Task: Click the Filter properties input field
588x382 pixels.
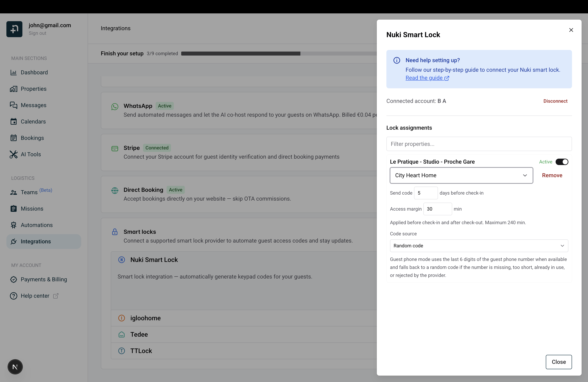Action: [479, 144]
